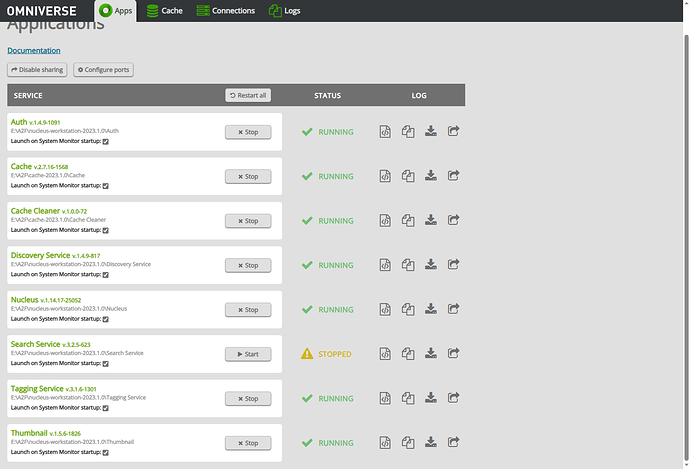Open the Cache tab in top bar
Viewport: 690px width, 469px height.
point(165,11)
